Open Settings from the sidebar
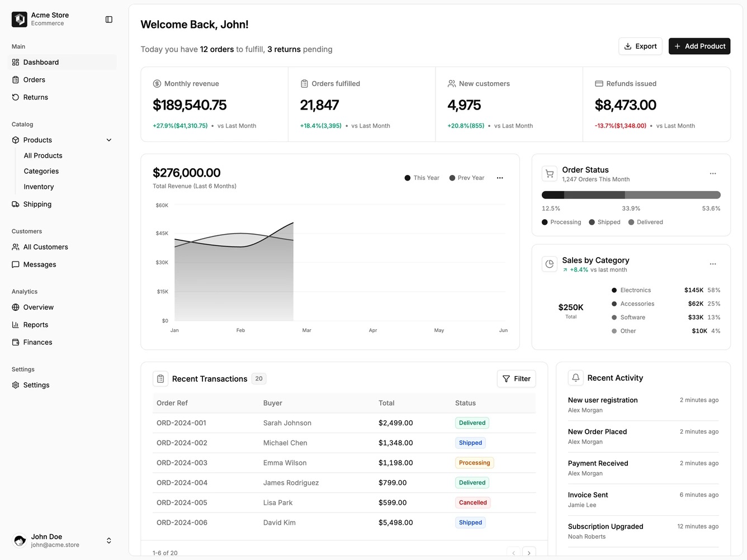This screenshot has width=747, height=560. 62,385
